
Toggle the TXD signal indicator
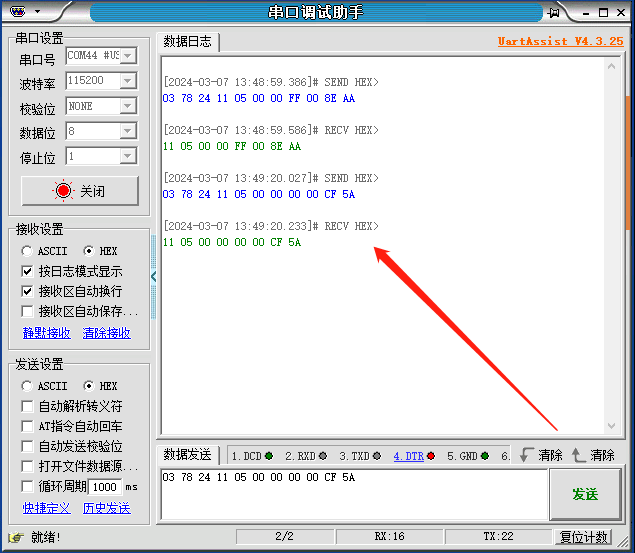(x=377, y=456)
